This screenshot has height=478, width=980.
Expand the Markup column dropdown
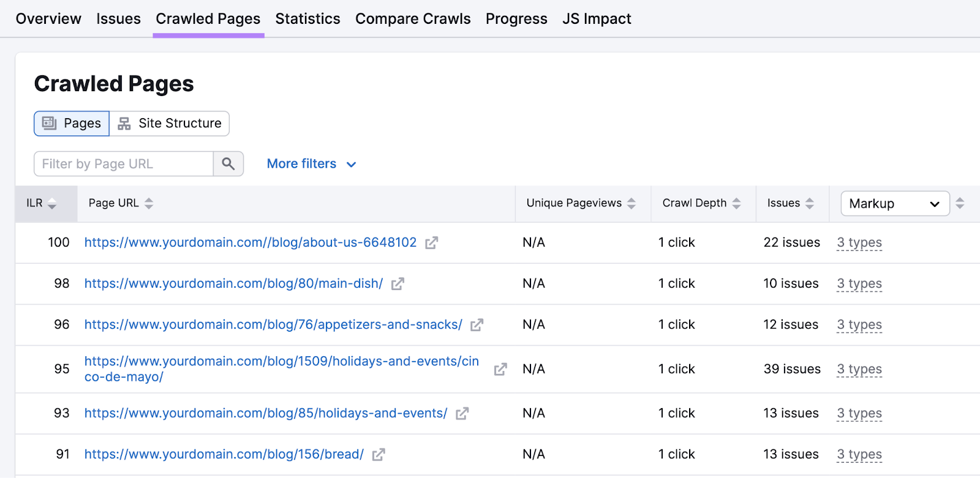(x=894, y=204)
